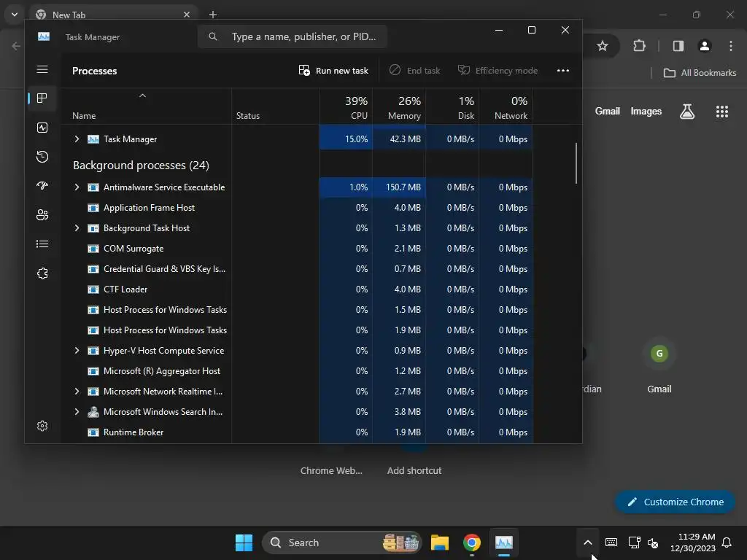Open the Details sidebar icon
The height and width of the screenshot is (560, 747).
[x=42, y=244]
